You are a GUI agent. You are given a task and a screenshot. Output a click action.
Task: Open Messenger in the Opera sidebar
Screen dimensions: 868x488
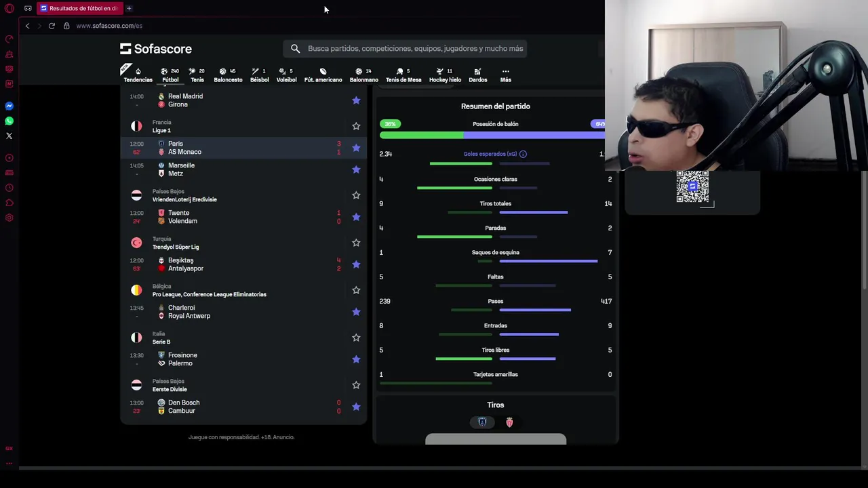pyautogui.click(x=9, y=106)
